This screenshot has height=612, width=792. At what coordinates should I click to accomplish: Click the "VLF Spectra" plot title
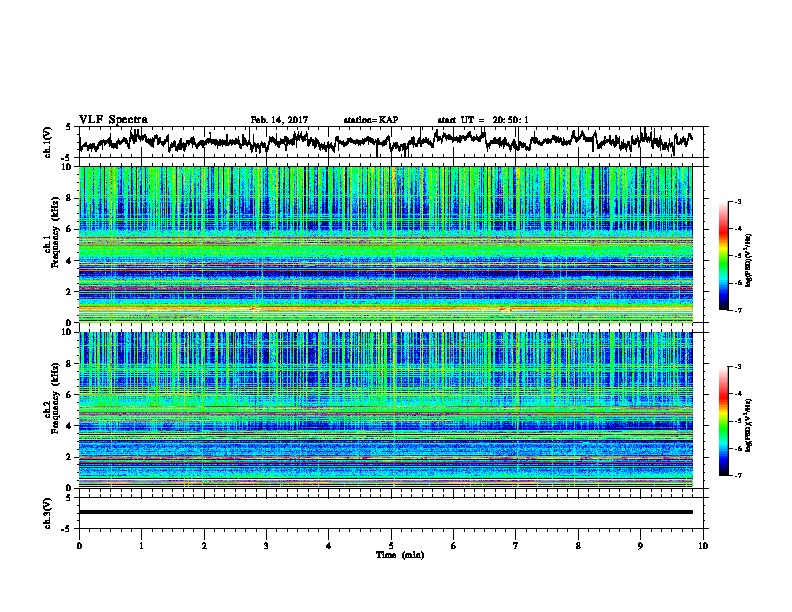113,120
